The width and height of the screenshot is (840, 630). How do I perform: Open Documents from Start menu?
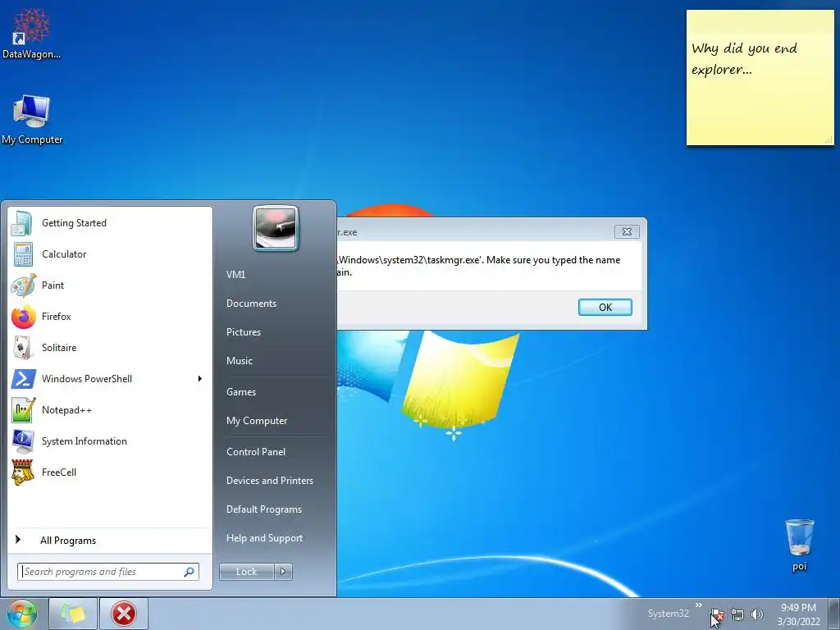pyautogui.click(x=251, y=304)
